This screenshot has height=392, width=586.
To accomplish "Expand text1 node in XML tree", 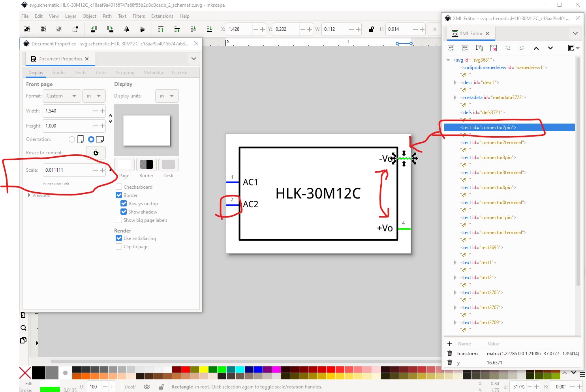I will [x=455, y=263].
